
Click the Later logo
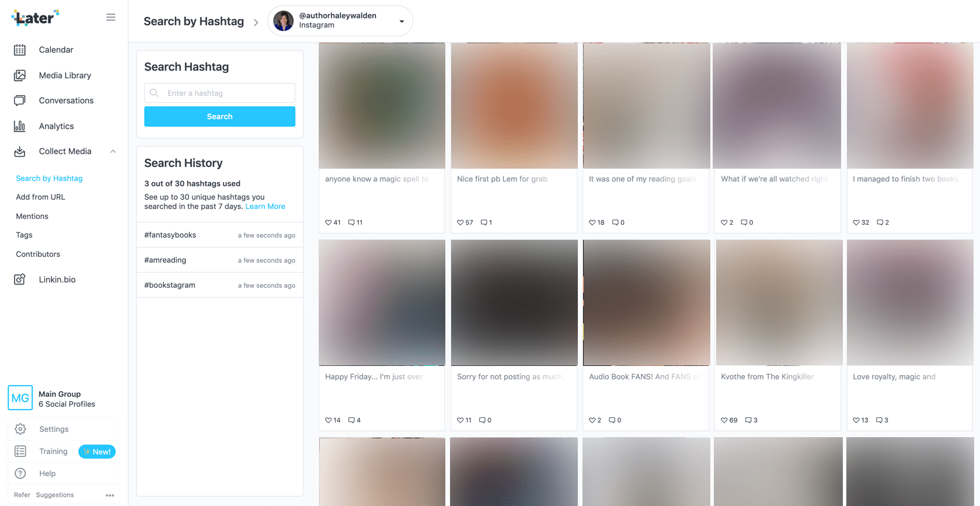click(x=36, y=18)
